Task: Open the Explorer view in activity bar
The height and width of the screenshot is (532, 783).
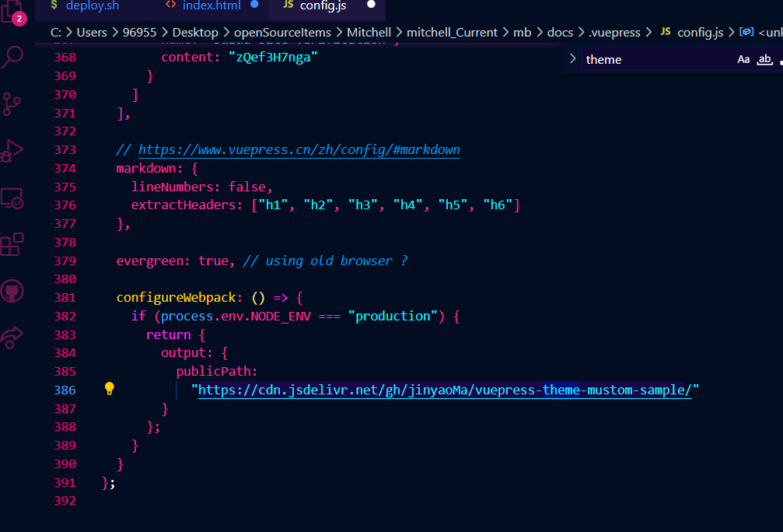Action: tap(12, 11)
